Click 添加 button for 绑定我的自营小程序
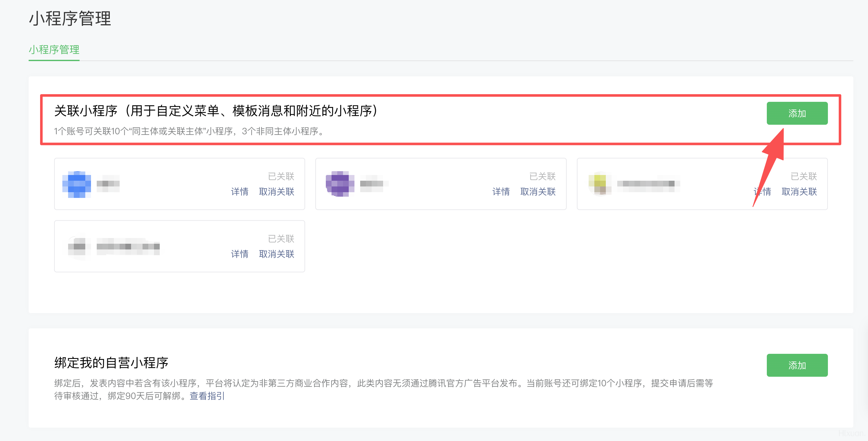The height and width of the screenshot is (441, 868). pos(797,365)
